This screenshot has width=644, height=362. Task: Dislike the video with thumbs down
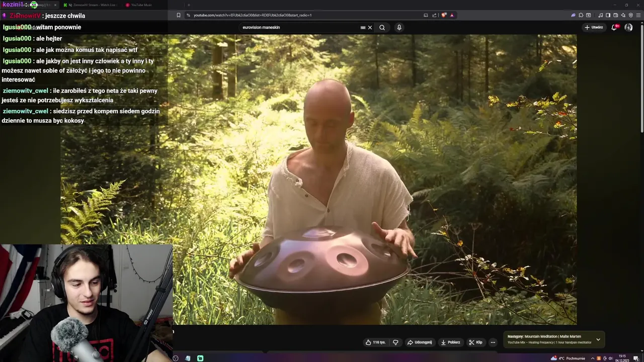[x=395, y=342]
